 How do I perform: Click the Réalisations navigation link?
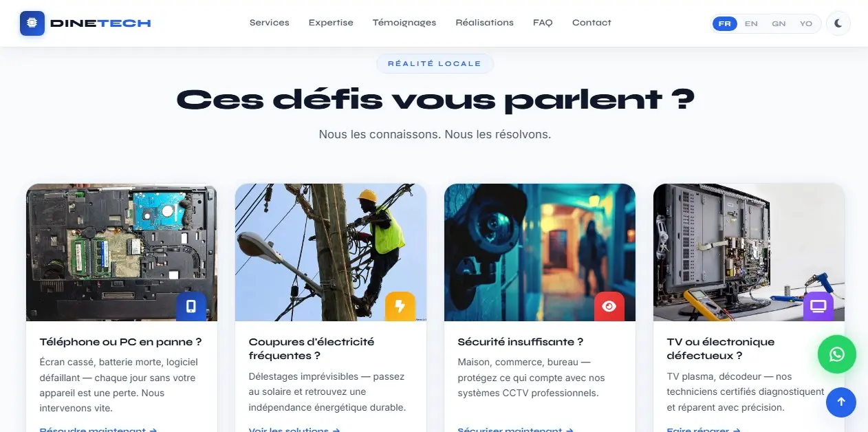pos(484,23)
